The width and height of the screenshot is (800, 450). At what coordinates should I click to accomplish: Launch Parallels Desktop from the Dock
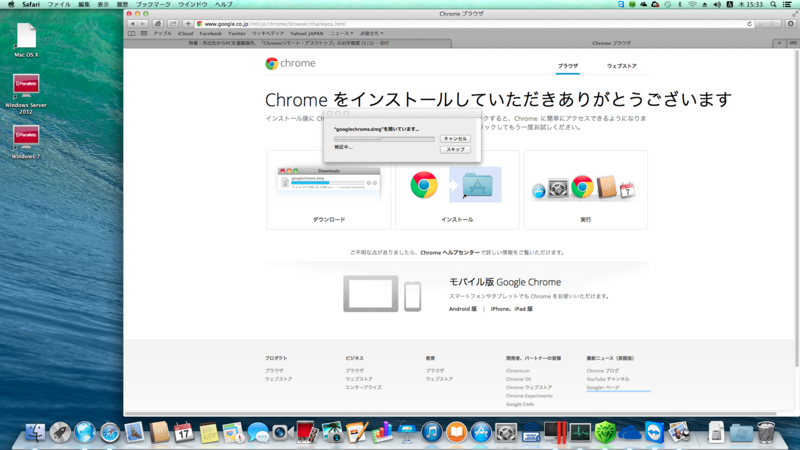pyautogui.click(x=555, y=432)
